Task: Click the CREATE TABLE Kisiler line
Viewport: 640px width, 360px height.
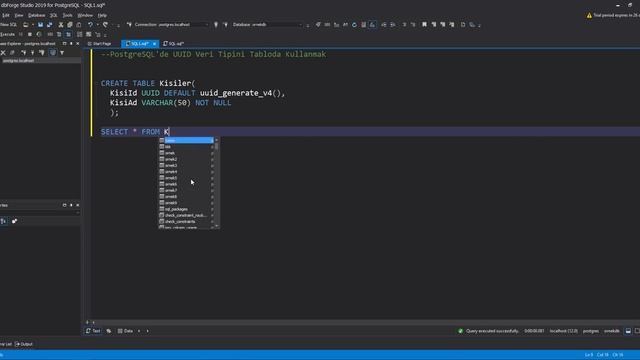Action: pyautogui.click(x=148, y=83)
